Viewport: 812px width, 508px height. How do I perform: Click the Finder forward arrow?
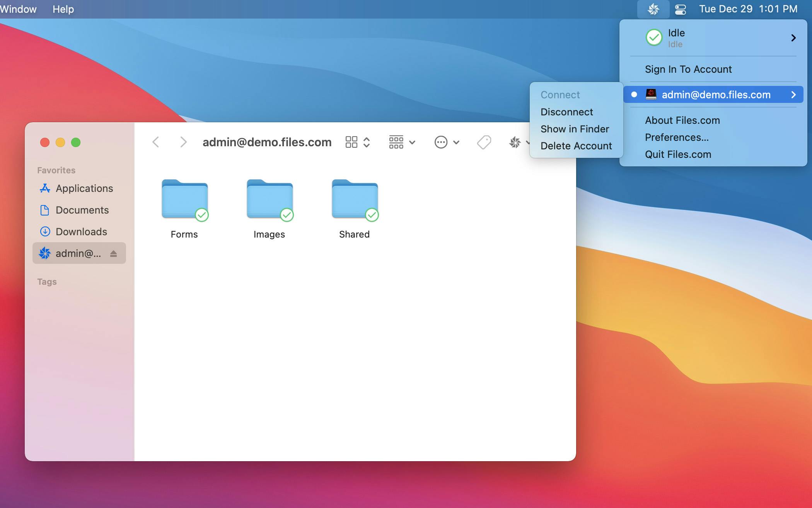tap(183, 142)
